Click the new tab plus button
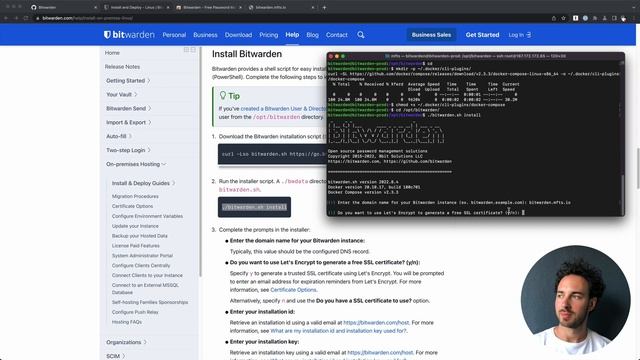 tap(324, 7)
